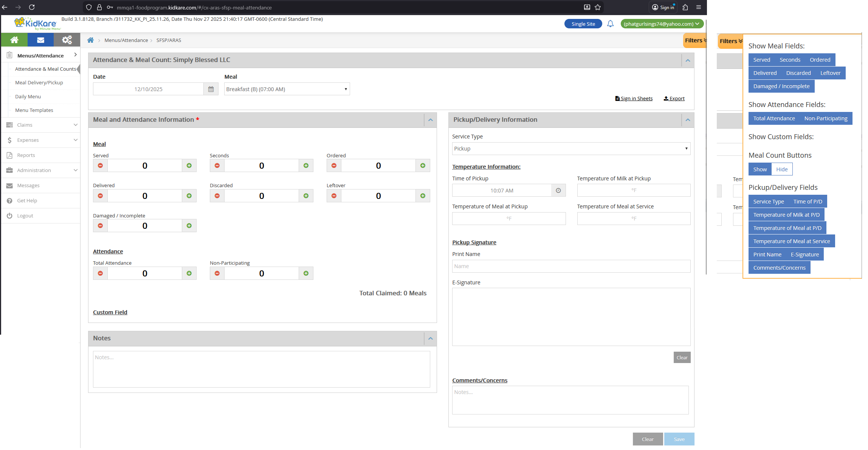Viewport: 868px width, 450px height.
Task: Open Meal Delivery/Pickup menu item
Action: (39, 82)
